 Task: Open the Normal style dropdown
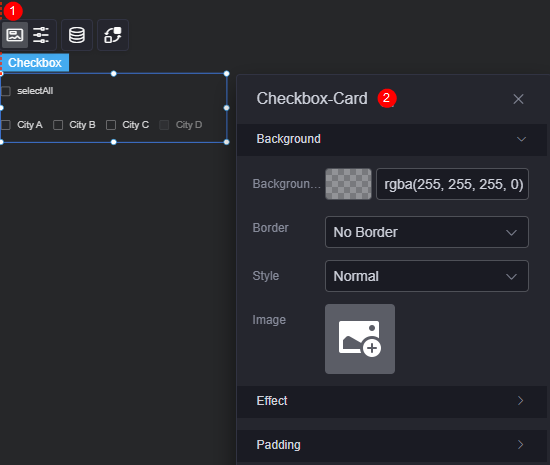click(427, 276)
